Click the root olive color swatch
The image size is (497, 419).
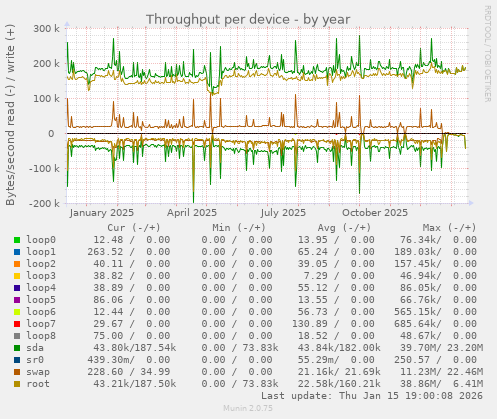[17, 384]
